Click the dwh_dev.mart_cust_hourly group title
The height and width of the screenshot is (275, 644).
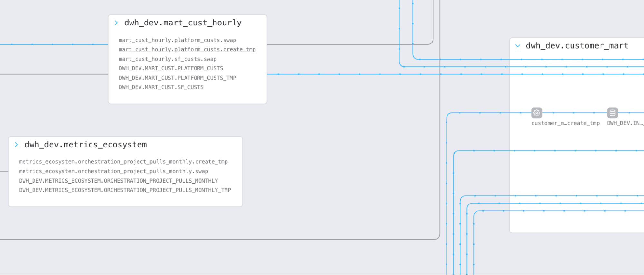point(183,23)
